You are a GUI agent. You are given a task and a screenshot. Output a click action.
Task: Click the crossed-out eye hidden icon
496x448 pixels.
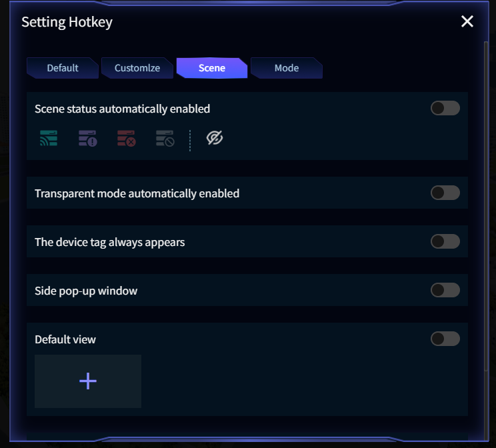pyautogui.click(x=214, y=138)
